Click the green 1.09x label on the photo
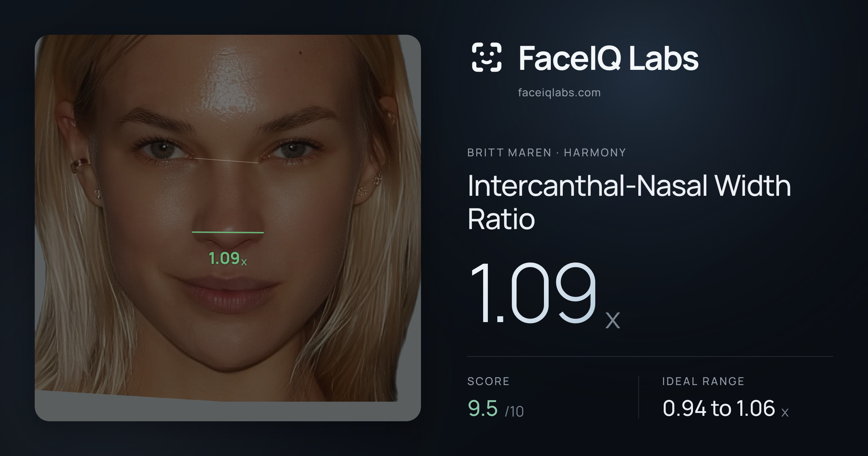 tap(228, 258)
